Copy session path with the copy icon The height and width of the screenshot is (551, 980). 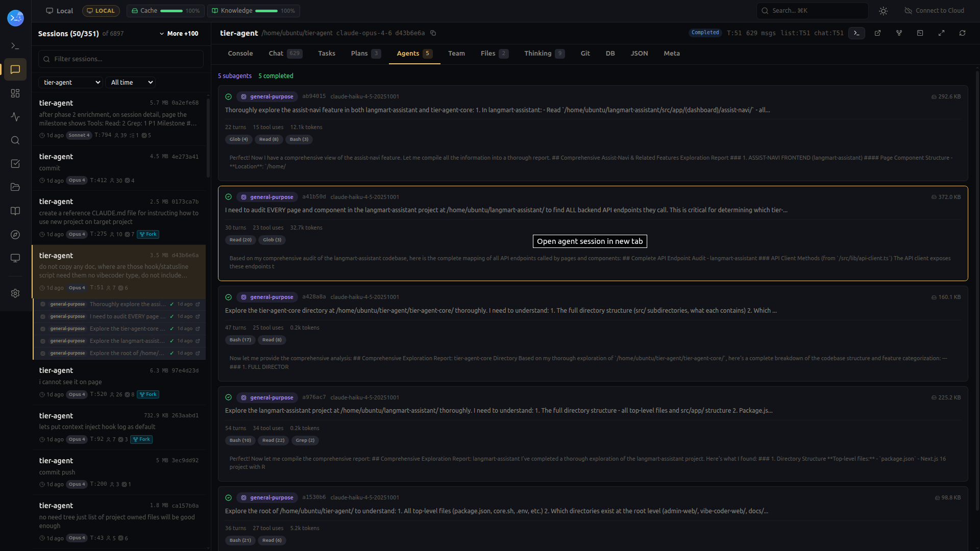(x=433, y=33)
